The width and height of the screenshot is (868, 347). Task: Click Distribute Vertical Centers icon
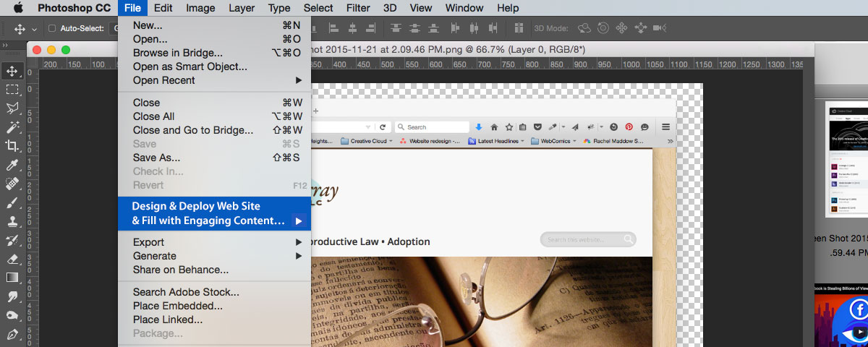(414, 28)
